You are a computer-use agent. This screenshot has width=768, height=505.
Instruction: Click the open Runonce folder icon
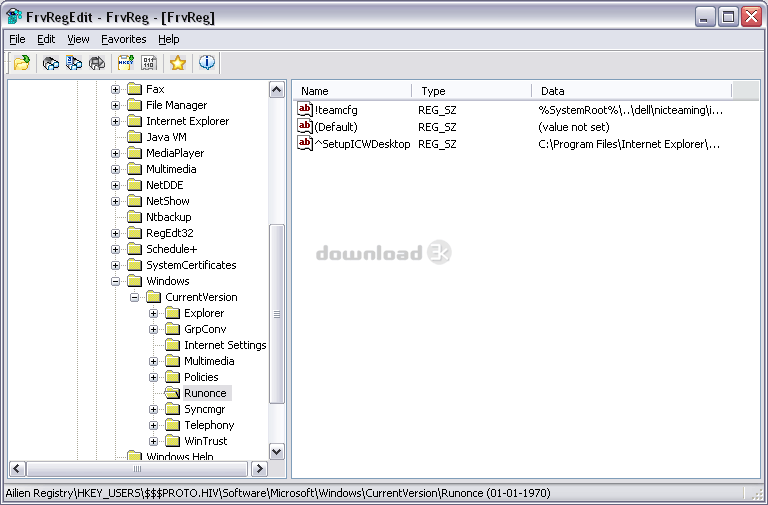[172, 393]
